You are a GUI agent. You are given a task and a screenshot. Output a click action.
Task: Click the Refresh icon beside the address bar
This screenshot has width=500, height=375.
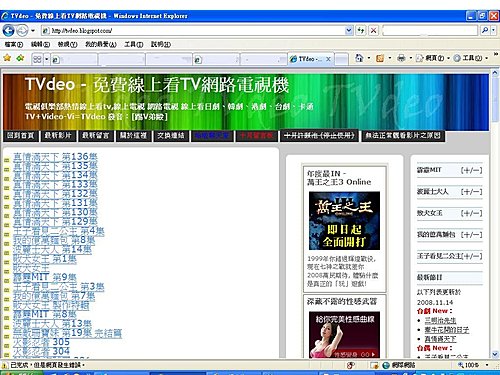361,31
